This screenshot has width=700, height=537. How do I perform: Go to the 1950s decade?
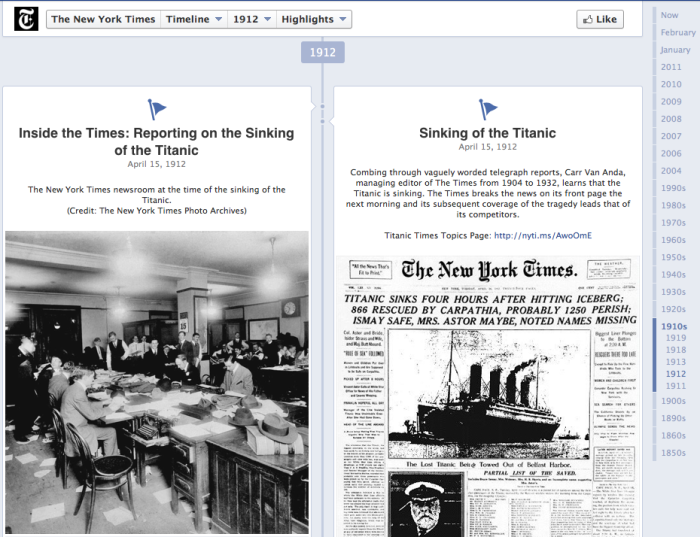pyautogui.click(x=673, y=258)
